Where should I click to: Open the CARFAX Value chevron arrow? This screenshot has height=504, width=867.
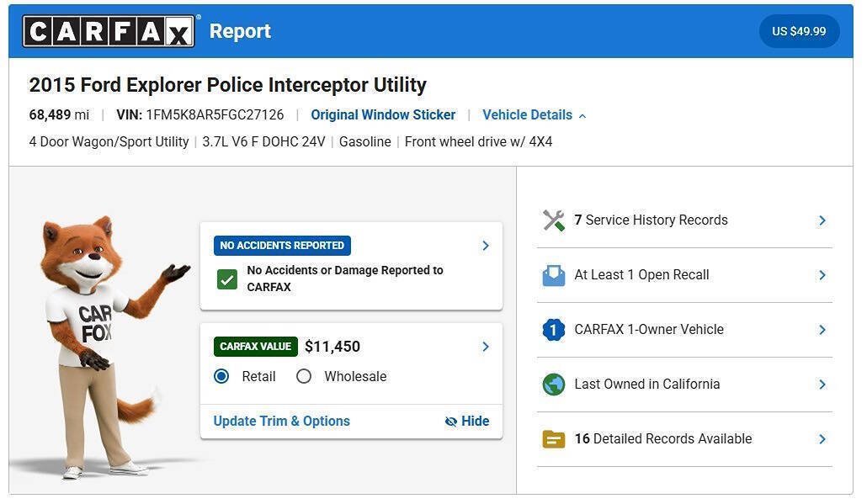pyautogui.click(x=486, y=347)
